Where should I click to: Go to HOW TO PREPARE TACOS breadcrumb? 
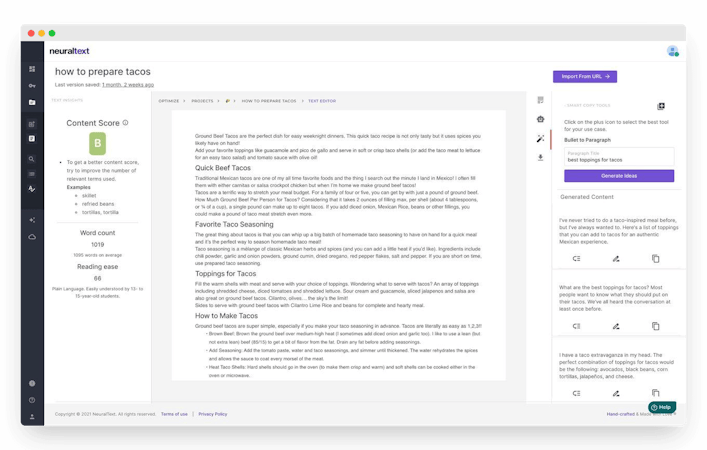pyautogui.click(x=269, y=101)
